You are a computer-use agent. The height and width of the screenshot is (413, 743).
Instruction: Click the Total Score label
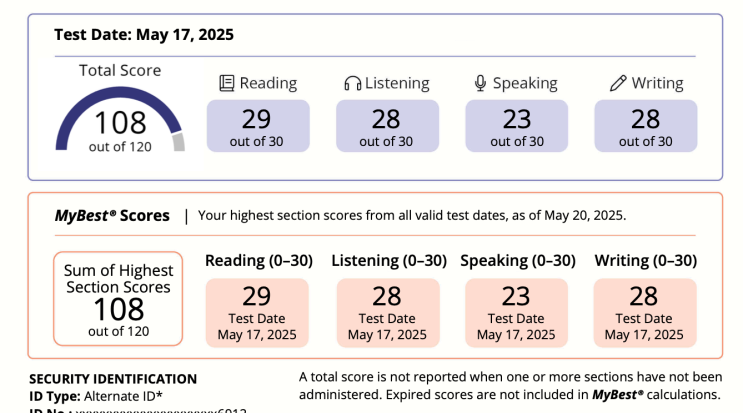120,71
